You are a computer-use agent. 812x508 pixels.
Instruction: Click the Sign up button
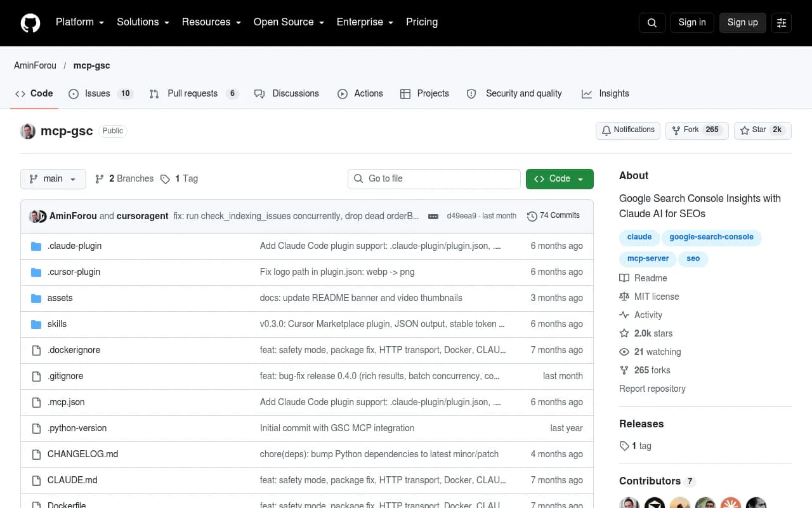(743, 22)
